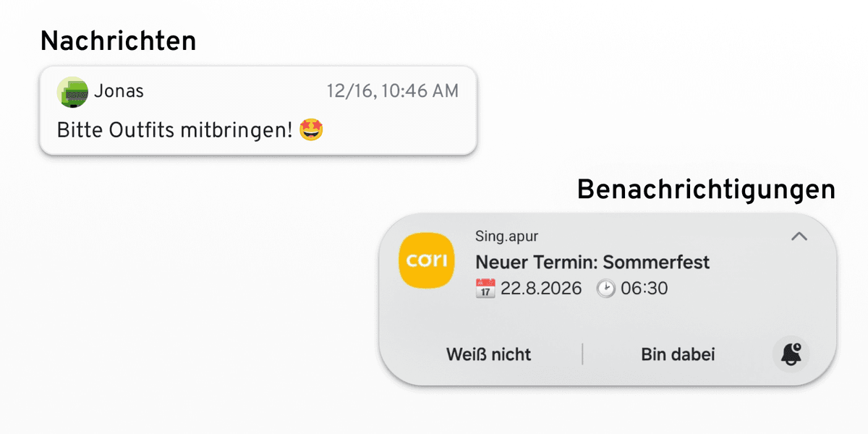The width and height of the screenshot is (868, 434).
Task: Click the 06:30 time value
Action: coord(642,288)
